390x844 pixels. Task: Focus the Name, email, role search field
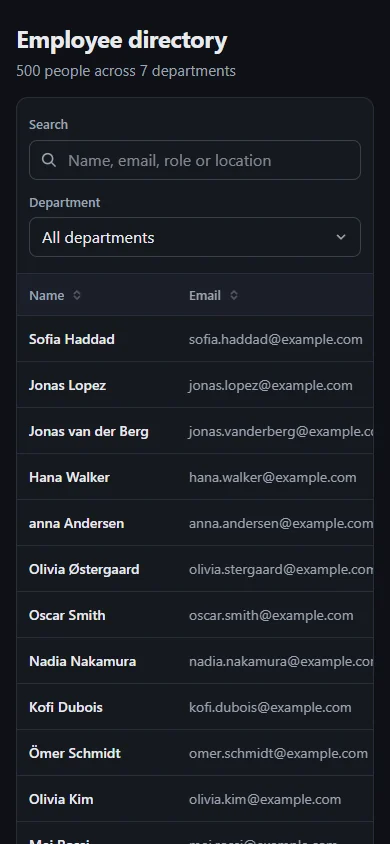pos(195,160)
